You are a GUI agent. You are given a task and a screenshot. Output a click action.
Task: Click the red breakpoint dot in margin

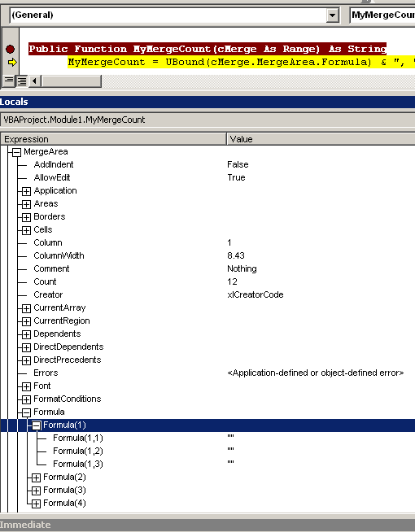(11, 49)
